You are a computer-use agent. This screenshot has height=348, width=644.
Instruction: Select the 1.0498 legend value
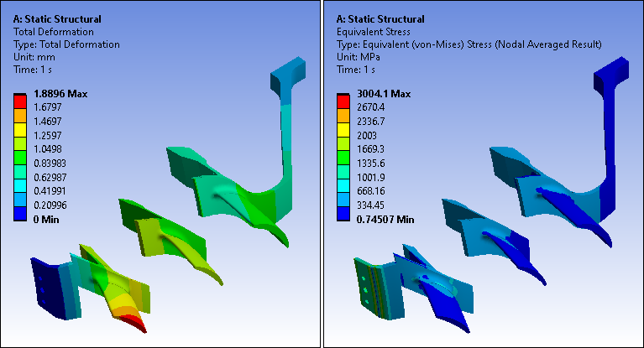click(x=48, y=149)
